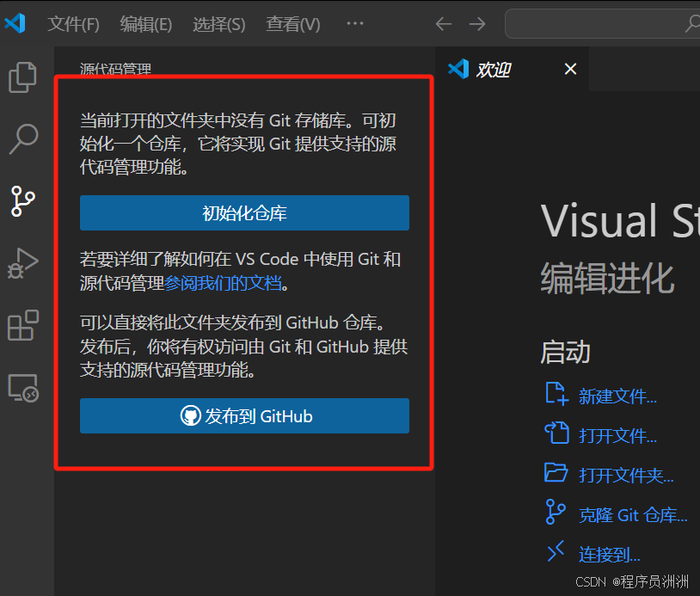700x596 pixels.
Task: Click the 源代码管理 panel title
Action: click(115, 69)
